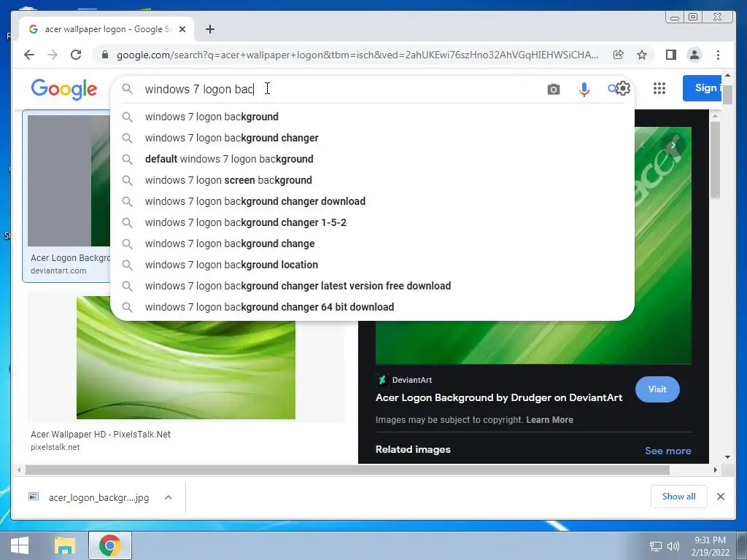
Task: Go to next image with chevron arrow
Action: point(673,145)
